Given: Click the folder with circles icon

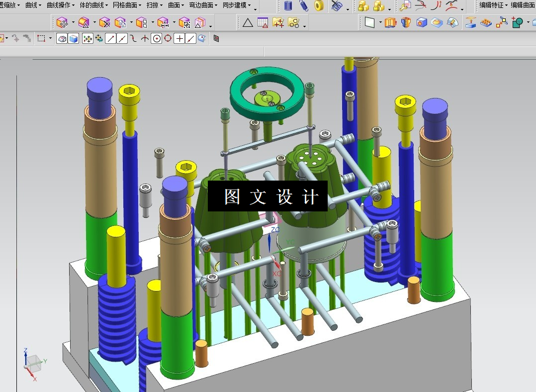Looking at the screenshot, I should tap(294, 23).
